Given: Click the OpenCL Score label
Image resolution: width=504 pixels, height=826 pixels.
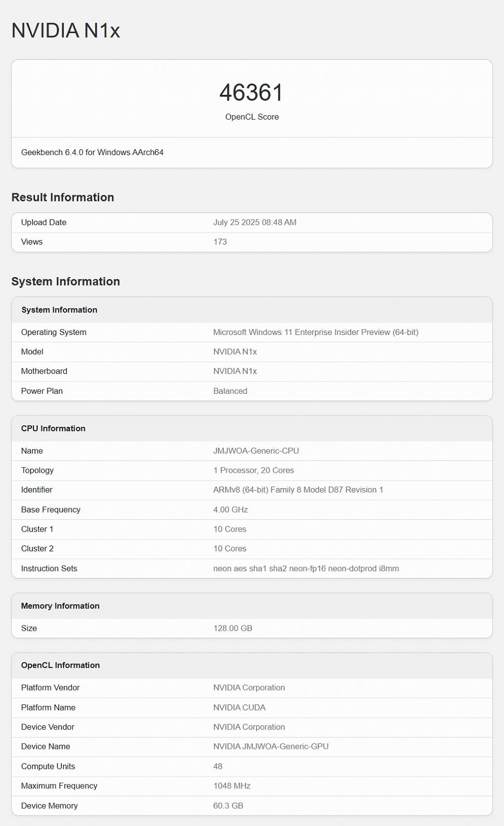Looking at the screenshot, I should click(252, 117).
